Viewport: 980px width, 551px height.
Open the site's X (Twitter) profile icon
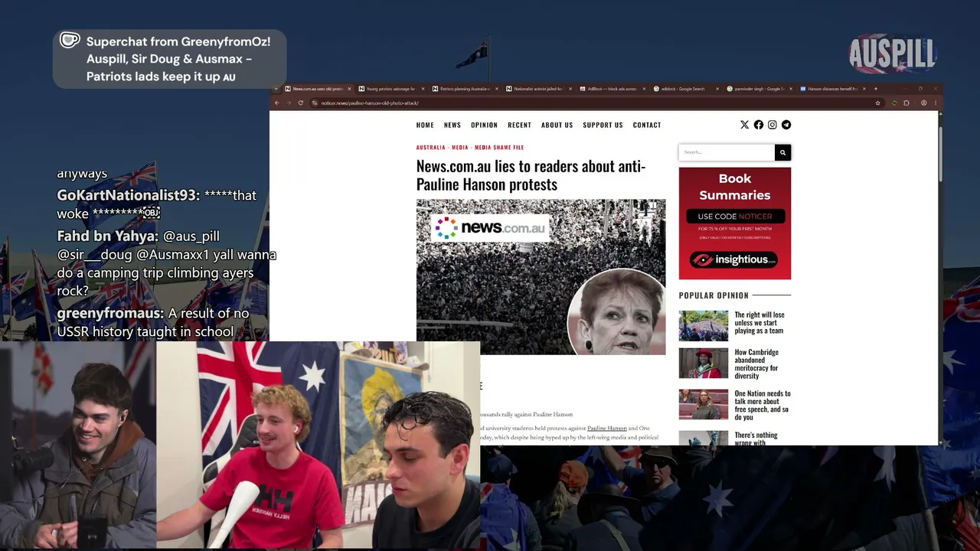click(744, 125)
